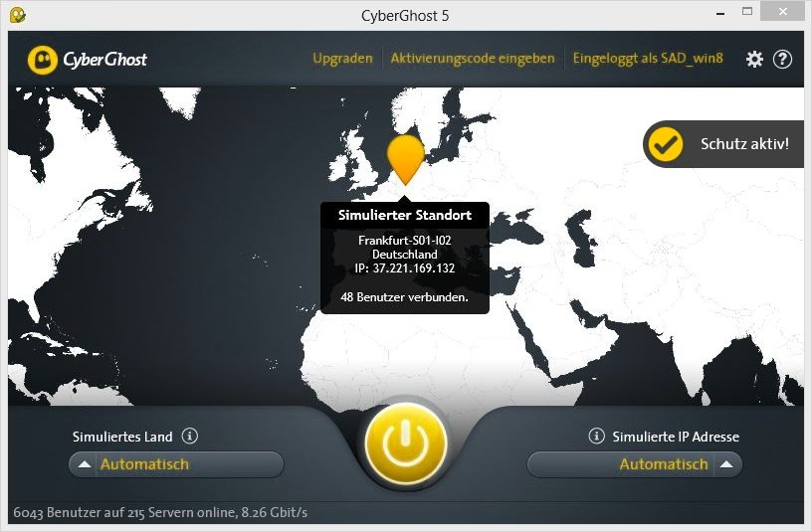This screenshot has height=532, width=812.
Task: Select Upgraden in the top menu
Action: [342, 59]
